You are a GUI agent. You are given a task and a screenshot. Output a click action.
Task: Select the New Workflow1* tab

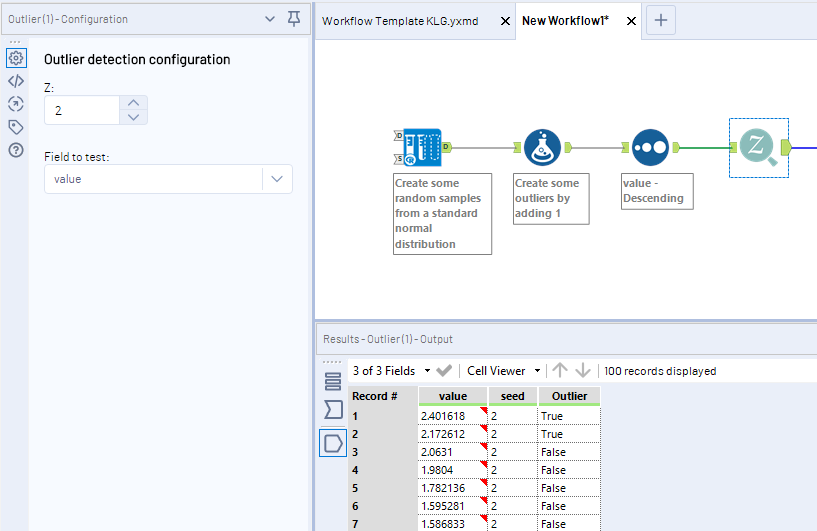[565, 21]
